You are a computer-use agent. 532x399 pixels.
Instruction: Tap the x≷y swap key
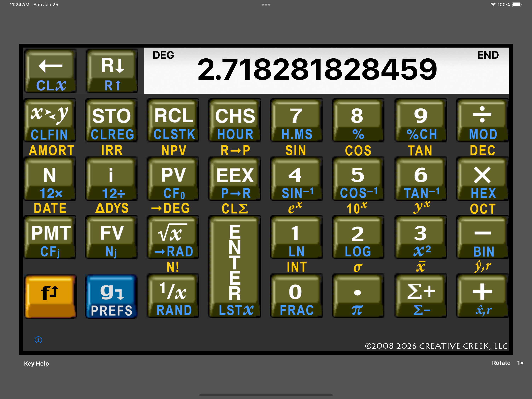50,120
